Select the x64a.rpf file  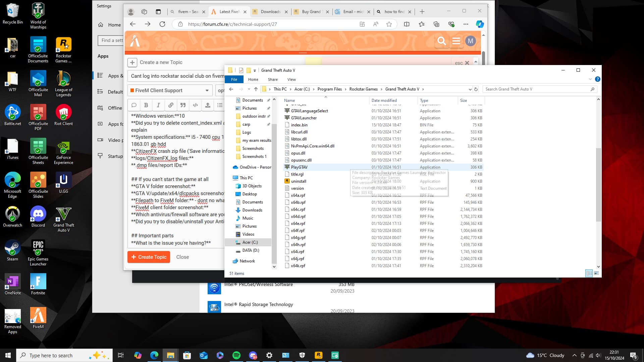point(298,195)
